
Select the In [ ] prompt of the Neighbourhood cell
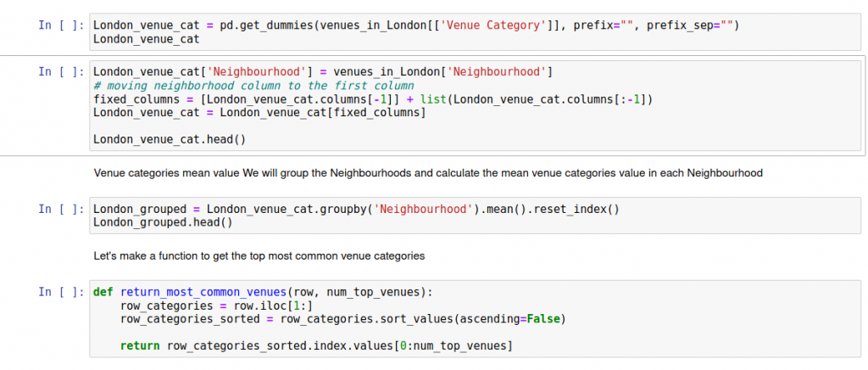click(61, 72)
